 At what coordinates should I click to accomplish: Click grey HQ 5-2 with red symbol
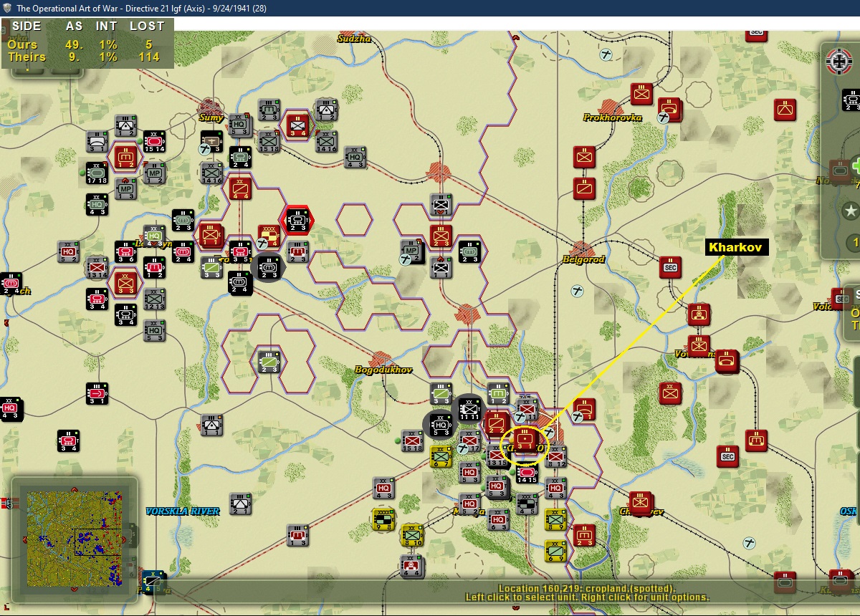click(x=68, y=251)
